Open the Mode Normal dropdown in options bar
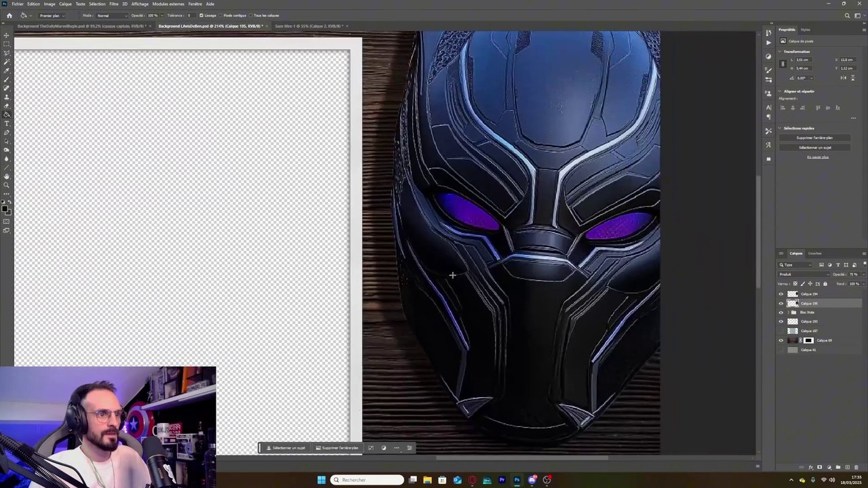Image resolution: width=868 pixels, height=488 pixels. (112, 16)
